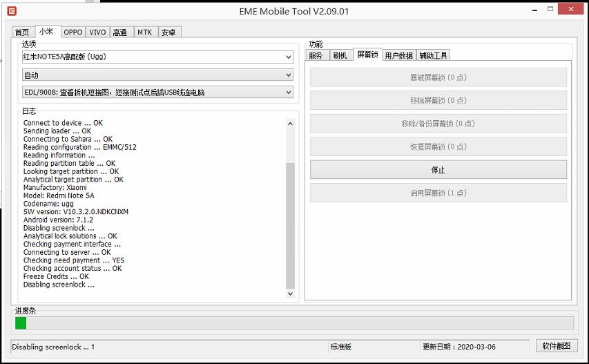Close the EME Mobile Tool window

[570, 9]
